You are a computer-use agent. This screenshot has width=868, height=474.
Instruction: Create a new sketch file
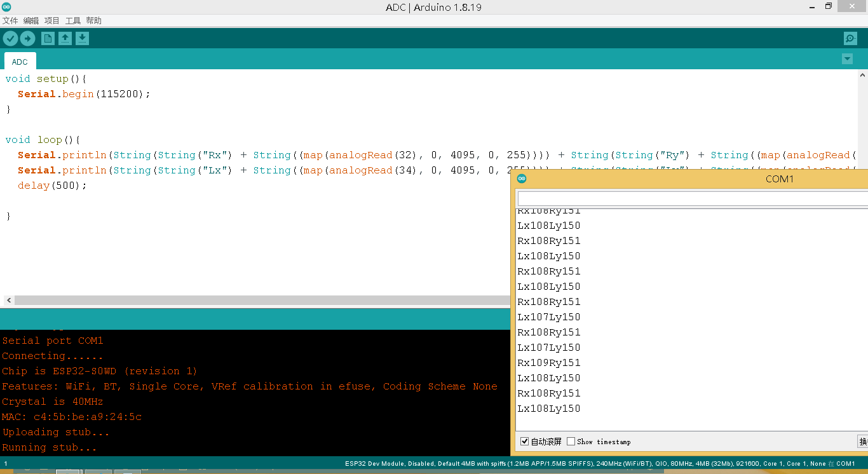pyautogui.click(x=48, y=39)
